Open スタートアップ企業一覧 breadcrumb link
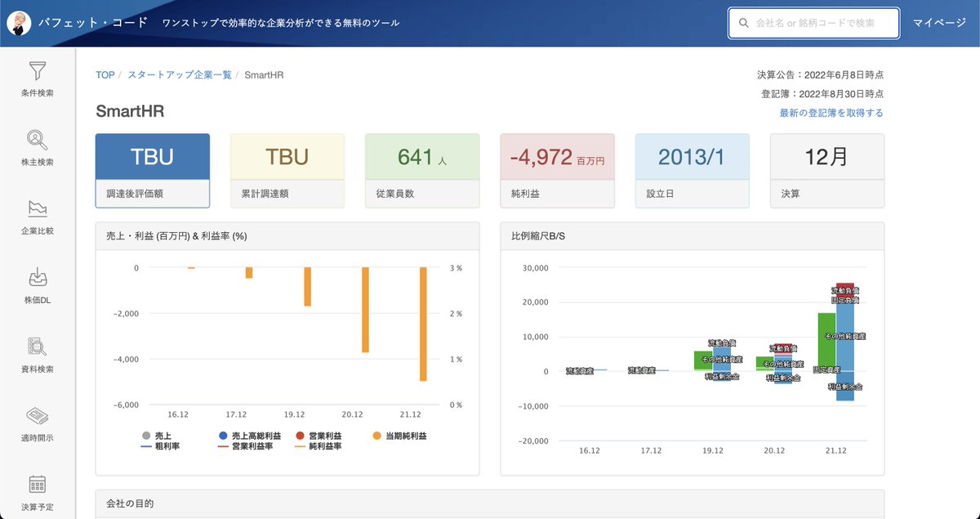The height and width of the screenshot is (519, 980). click(180, 75)
